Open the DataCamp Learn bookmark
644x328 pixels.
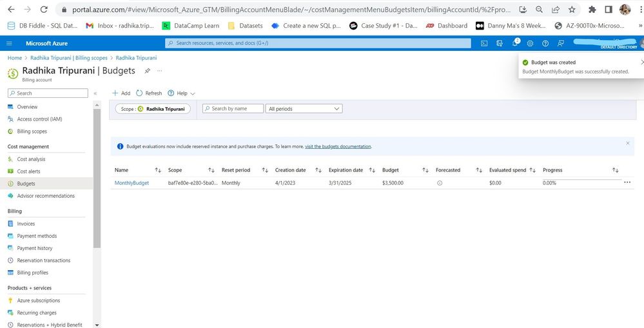click(191, 25)
